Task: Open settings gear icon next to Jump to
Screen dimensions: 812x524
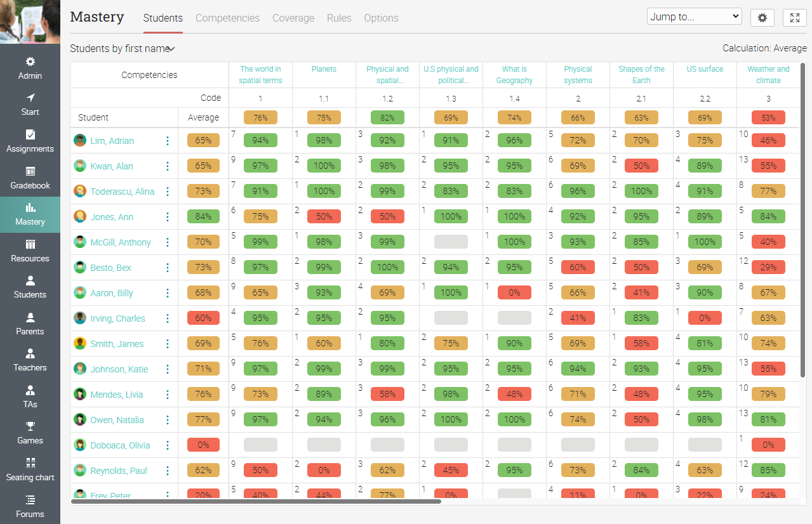Action: 762,18
